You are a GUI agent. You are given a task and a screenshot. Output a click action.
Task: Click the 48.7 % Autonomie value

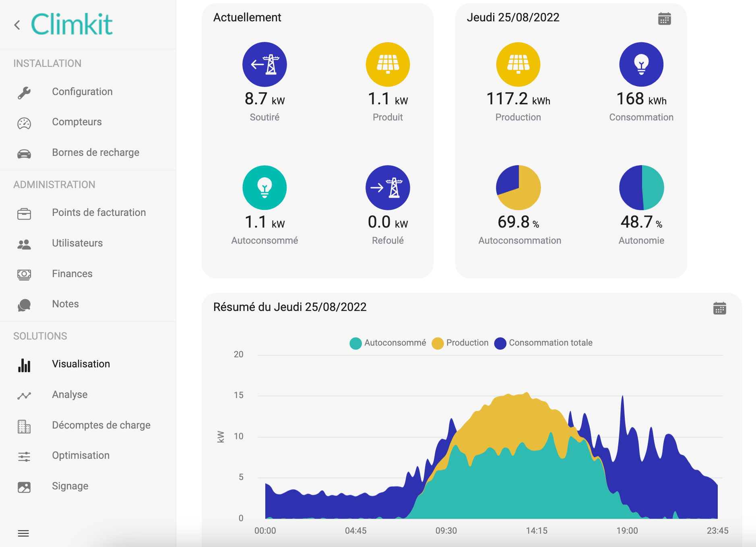click(x=641, y=222)
